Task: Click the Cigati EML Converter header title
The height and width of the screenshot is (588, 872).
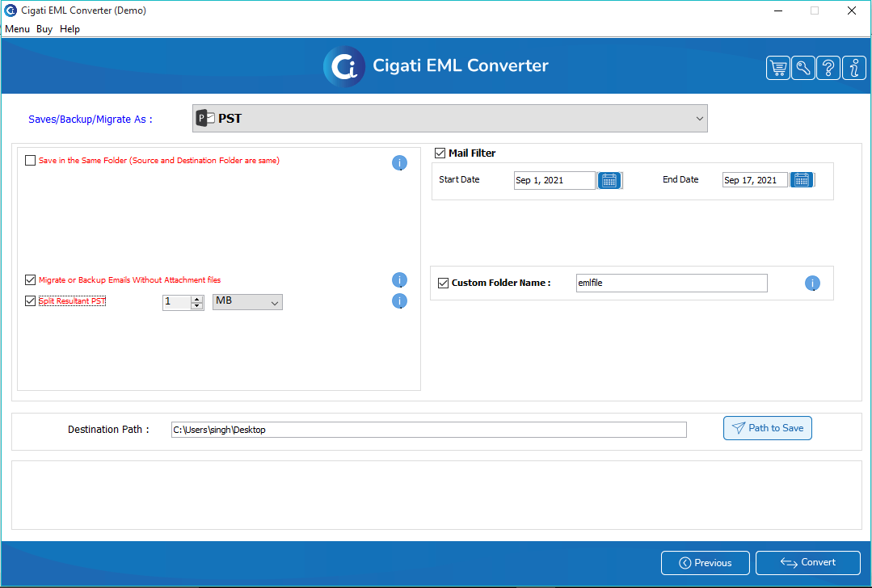Action: point(461,65)
